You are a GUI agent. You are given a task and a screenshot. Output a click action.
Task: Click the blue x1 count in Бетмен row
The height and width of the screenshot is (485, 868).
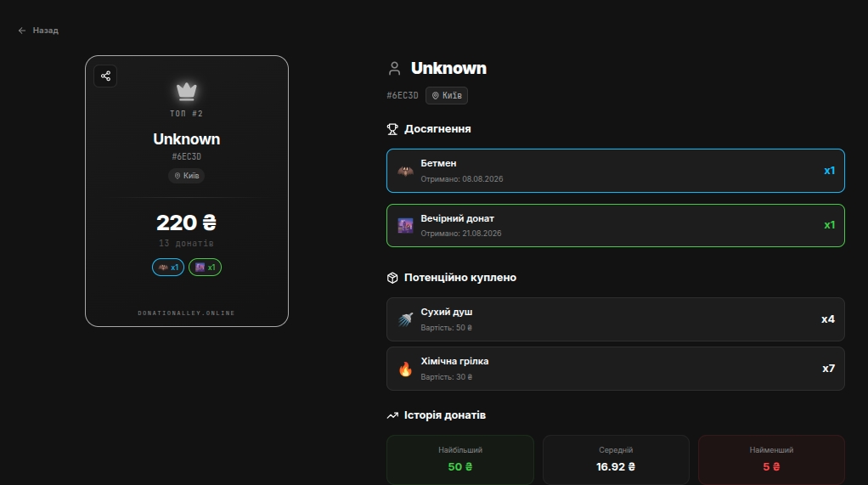tap(829, 171)
